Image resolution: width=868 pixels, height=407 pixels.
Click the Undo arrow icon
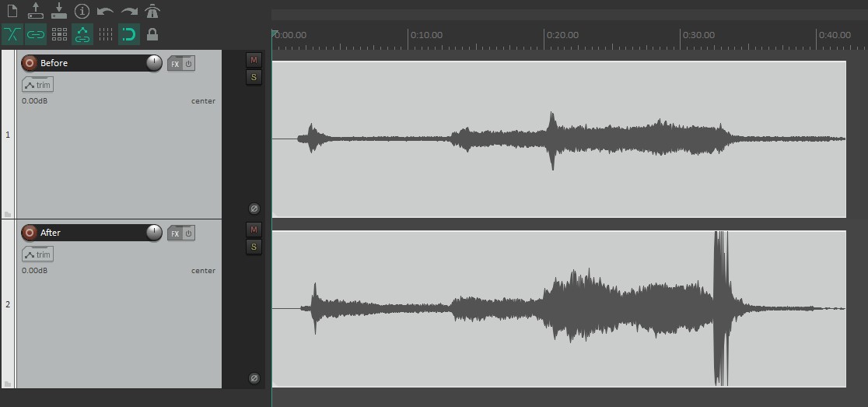pyautogui.click(x=105, y=12)
